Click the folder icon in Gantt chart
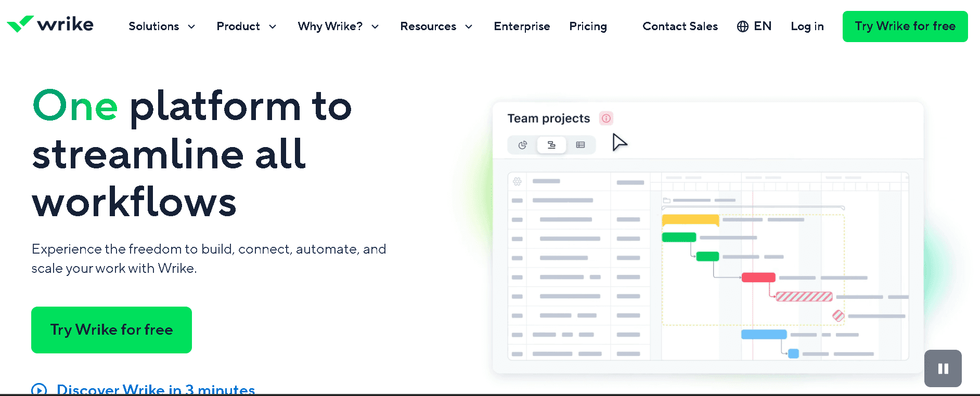Image resolution: width=980 pixels, height=396 pixels. coord(666,200)
